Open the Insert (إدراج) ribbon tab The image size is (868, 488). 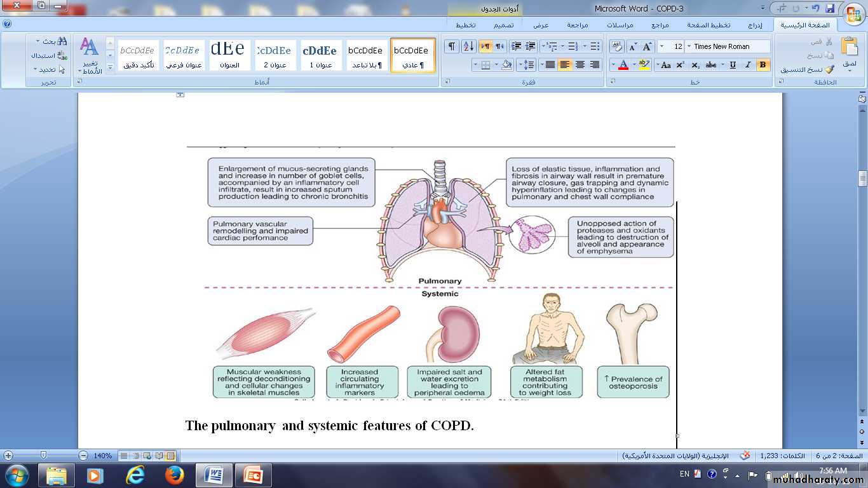point(754,25)
